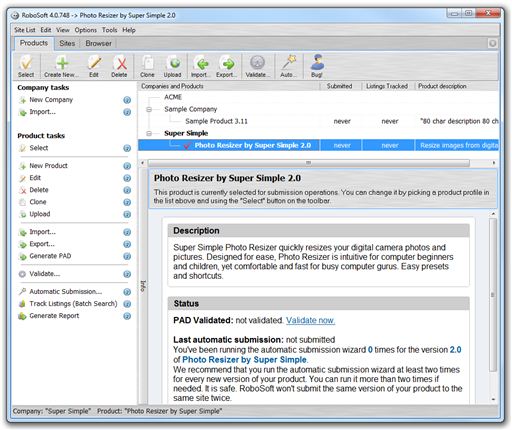Click Generate Report task link
This screenshot has width=512, height=430.
click(54, 316)
